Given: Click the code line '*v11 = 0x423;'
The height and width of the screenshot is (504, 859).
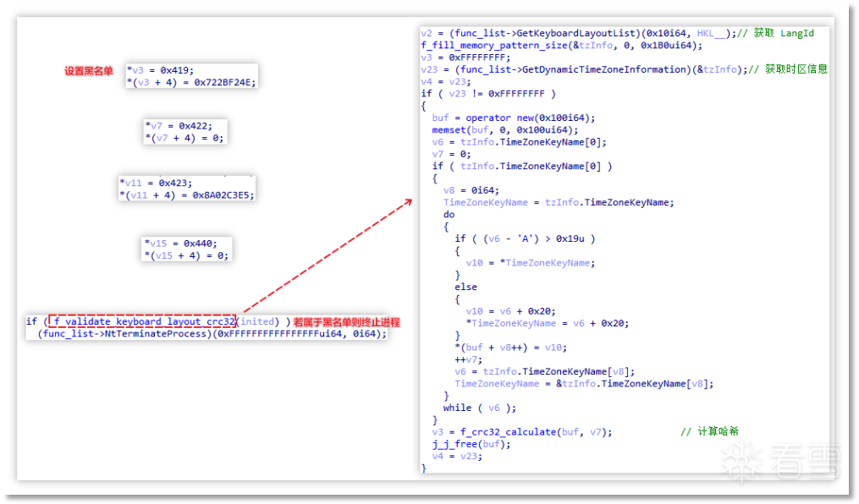Looking at the screenshot, I should pos(156,183).
